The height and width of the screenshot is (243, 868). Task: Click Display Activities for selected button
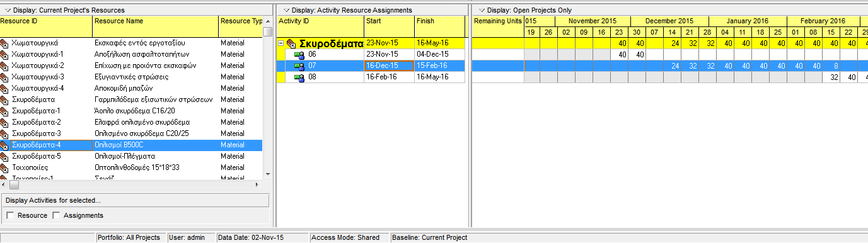[135, 200]
